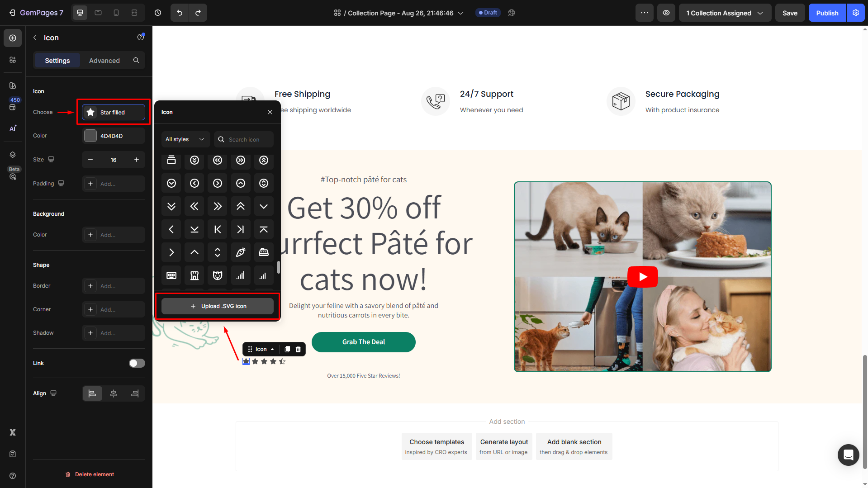Delete selected icon via trash in floating toolbar
Viewport: 868px width, 488px height.
tap(298, 349)
